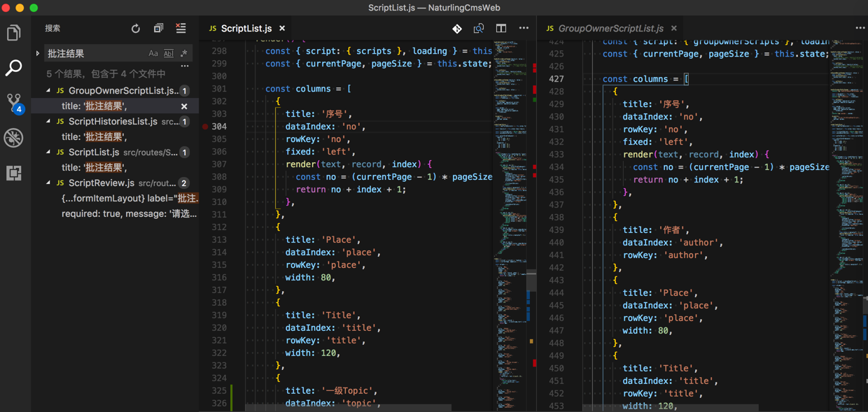Image resolution: width=868 pixels, height=412 pixels.
Task: Toggle Match Case (Aa) in search box
Action: tap(153, 53)
